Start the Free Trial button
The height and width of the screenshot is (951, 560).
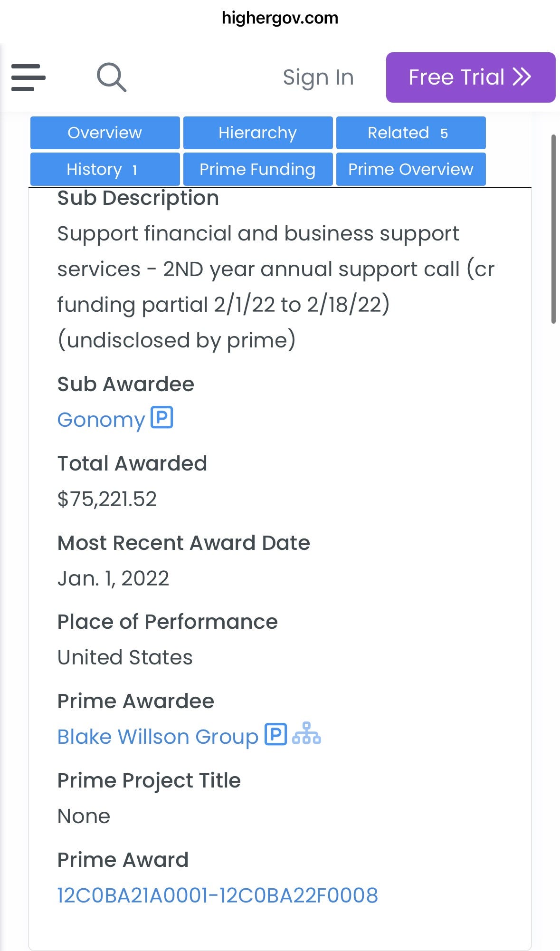[x=471, y=77]
